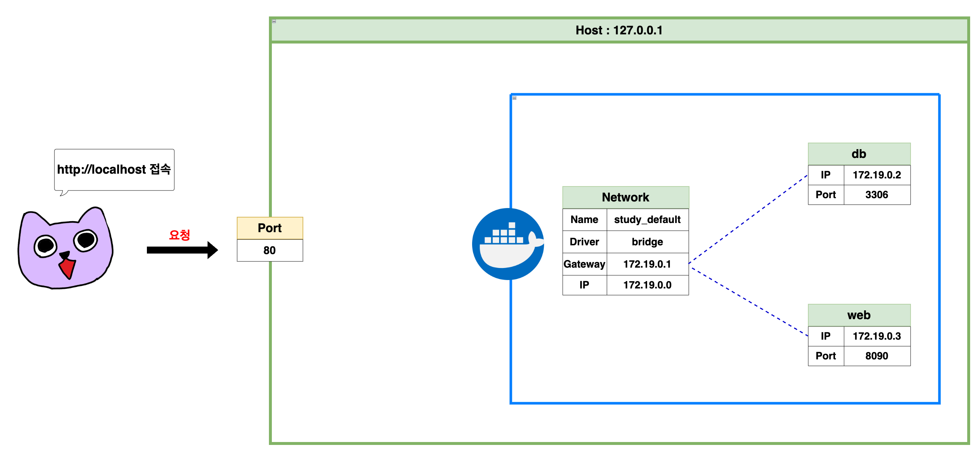
Task: Select the http://localhost speech bubble
Action: coord(114,170)
